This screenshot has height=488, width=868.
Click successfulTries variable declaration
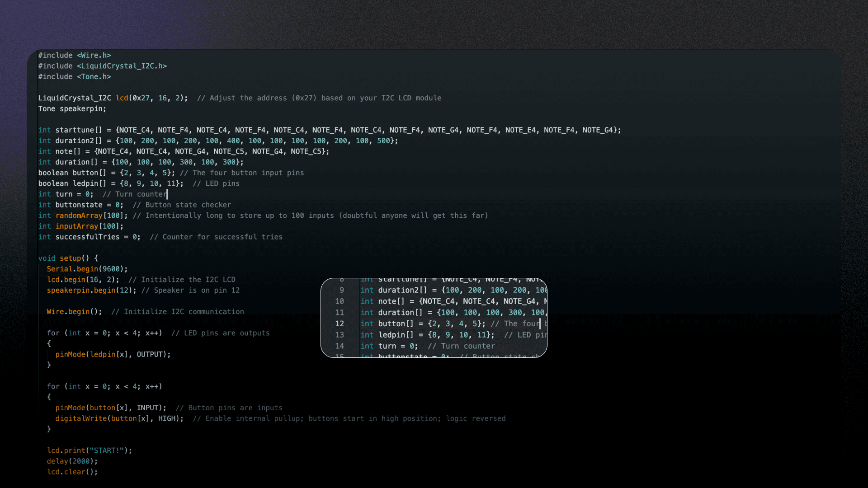(x=87, y=237)
